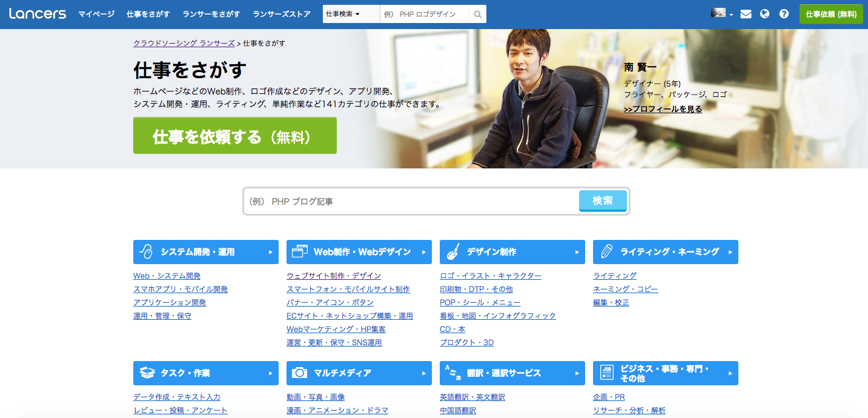Screen dimensions: 868x418
Task: Expand the 翻訳・通訳サービス category arrow
Action: [x=577, y=373]
